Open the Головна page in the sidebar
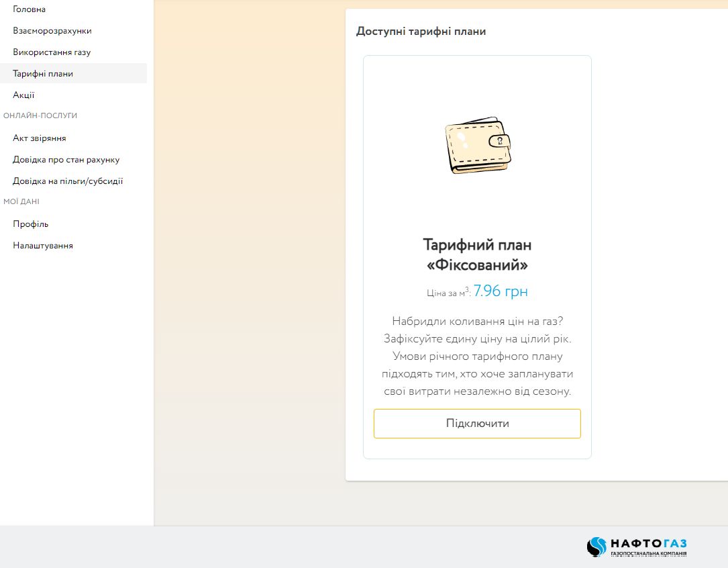The image size is (728, 568). tap(30, 9)
